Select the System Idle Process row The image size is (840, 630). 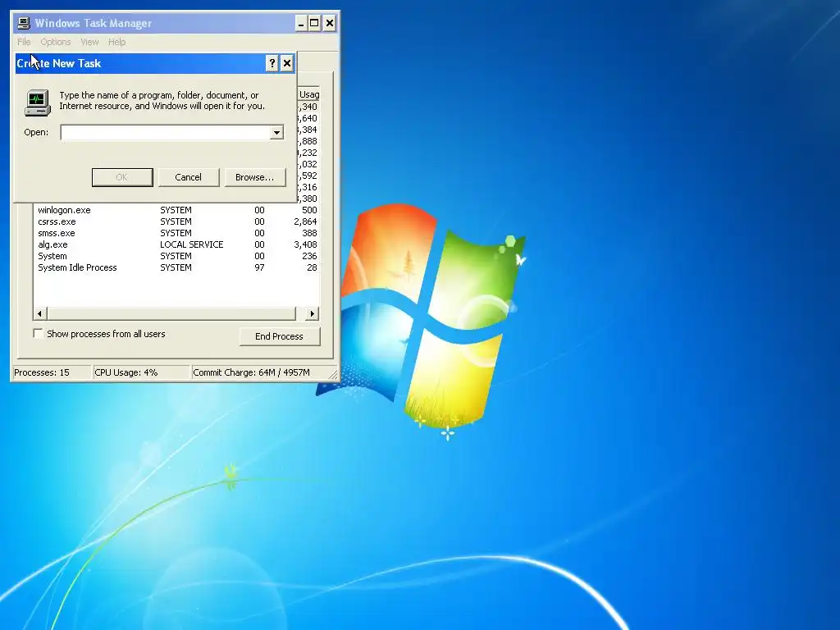pos(177,267)
